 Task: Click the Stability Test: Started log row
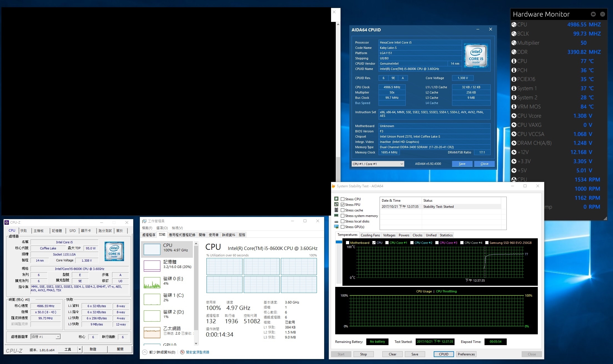441,207
